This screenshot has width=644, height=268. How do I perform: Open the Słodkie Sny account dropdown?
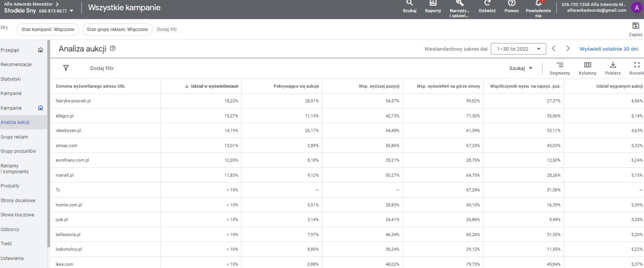coord(71,11)
